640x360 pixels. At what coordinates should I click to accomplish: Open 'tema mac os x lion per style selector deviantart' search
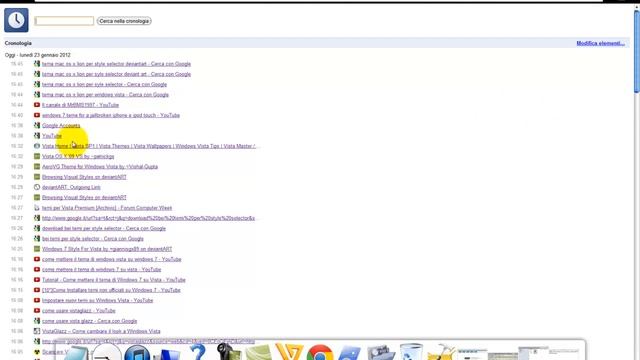(x=116, y=64)
